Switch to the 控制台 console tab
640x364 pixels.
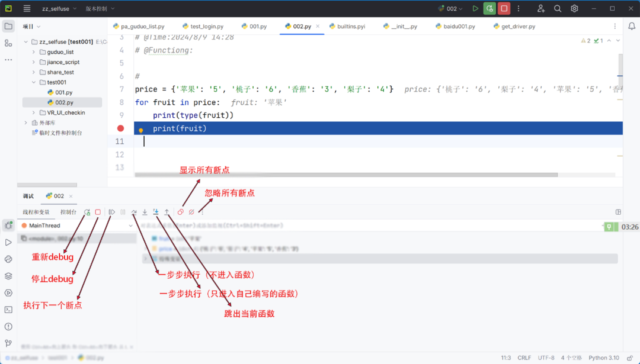pos(68,212)
